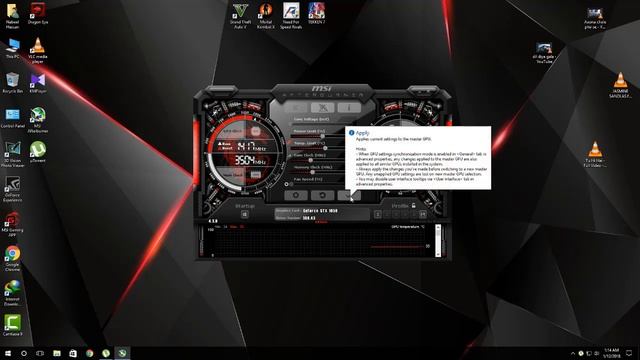Open the Full Video VLC file
Image resolution: width=640 pixels, height=360 pixels.
(595, 154)
